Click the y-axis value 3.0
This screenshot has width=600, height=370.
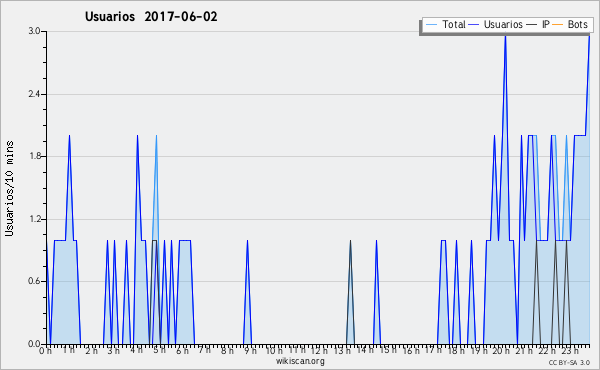34,31
